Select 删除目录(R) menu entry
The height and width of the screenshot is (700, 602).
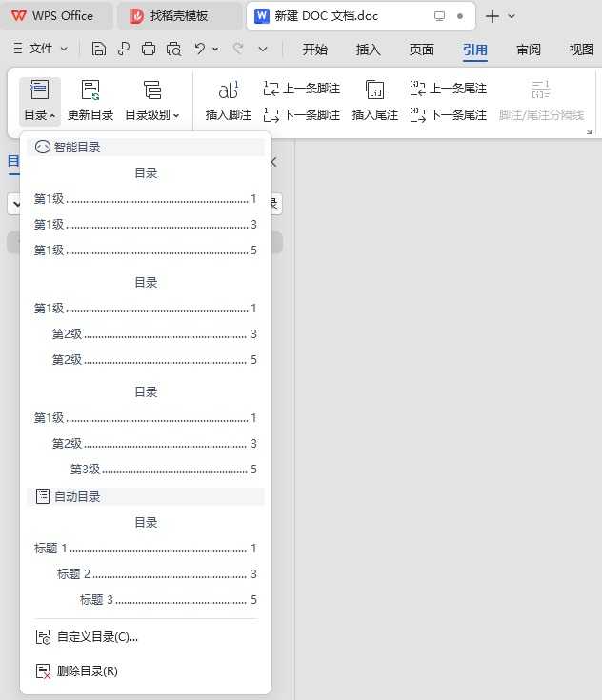(x=87, y=671)
